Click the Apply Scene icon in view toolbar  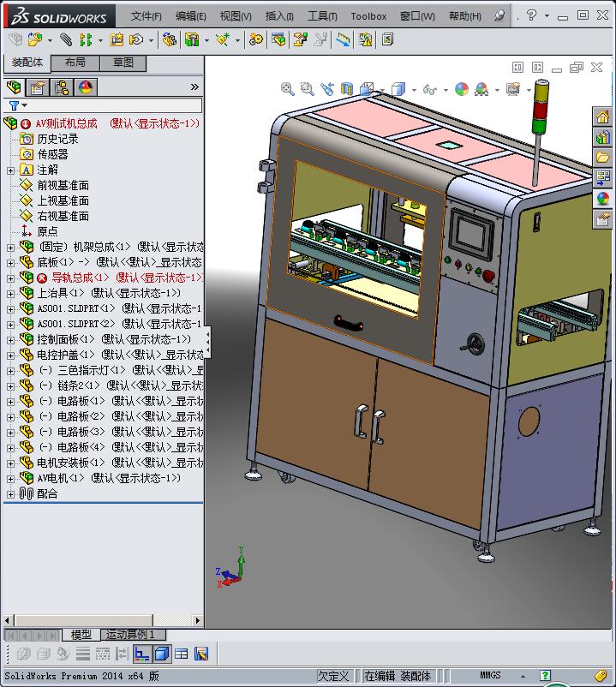click(481, 89)
